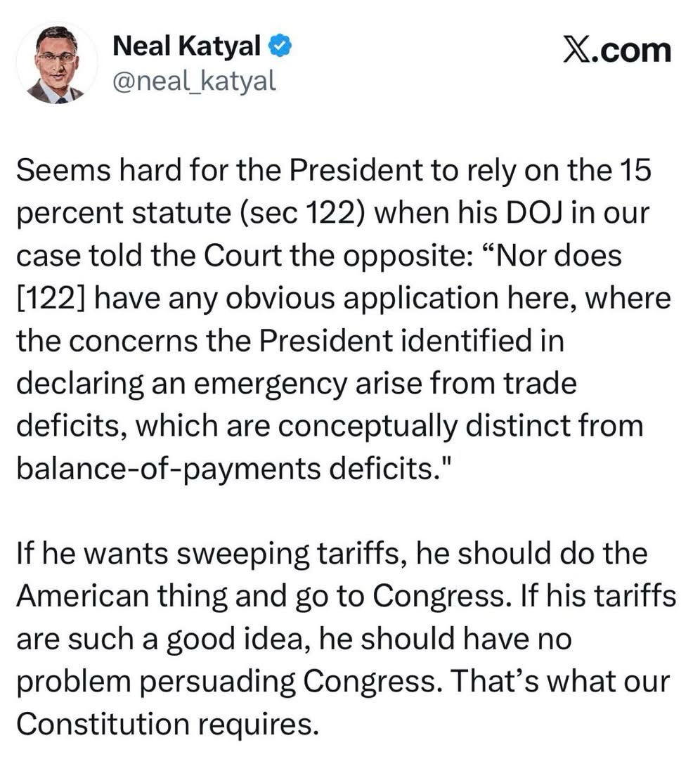Click the word "emergency" in the quote

point(292,384)
